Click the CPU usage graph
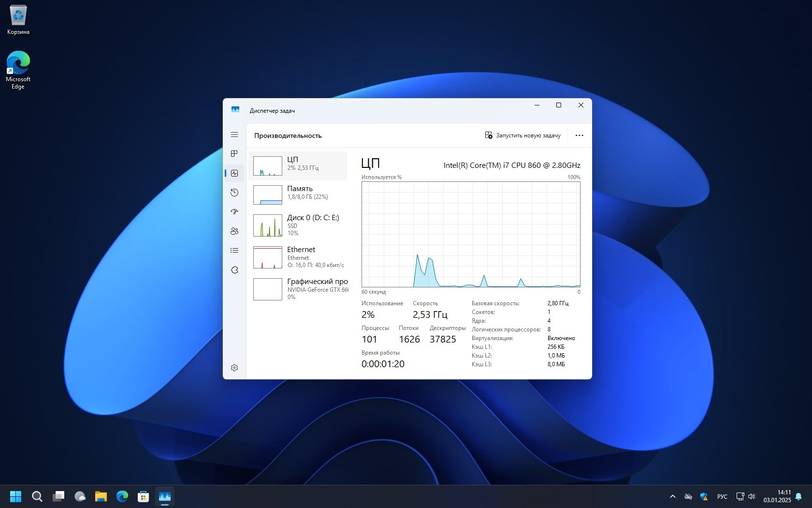Image resolution: width=812 pixels, height=508 pixels. point(470,235)
